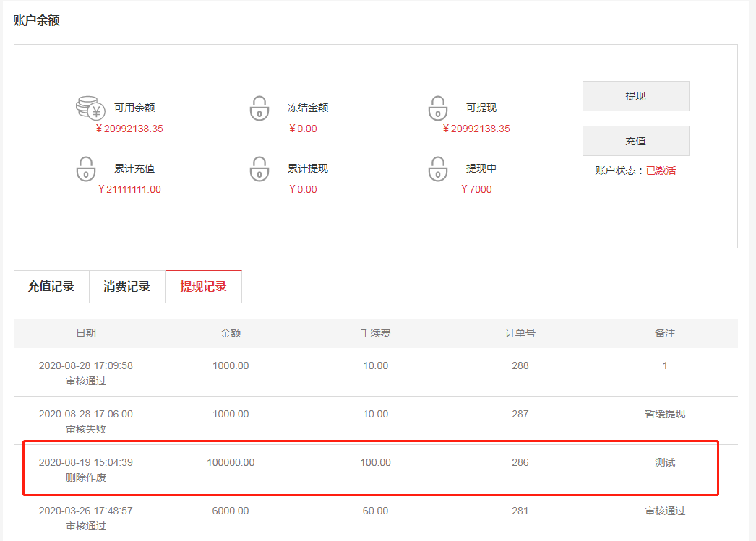Click the 日期 column header
This screenshot has width=756, height=541.
pyautogui.click(x=86, y=334)
